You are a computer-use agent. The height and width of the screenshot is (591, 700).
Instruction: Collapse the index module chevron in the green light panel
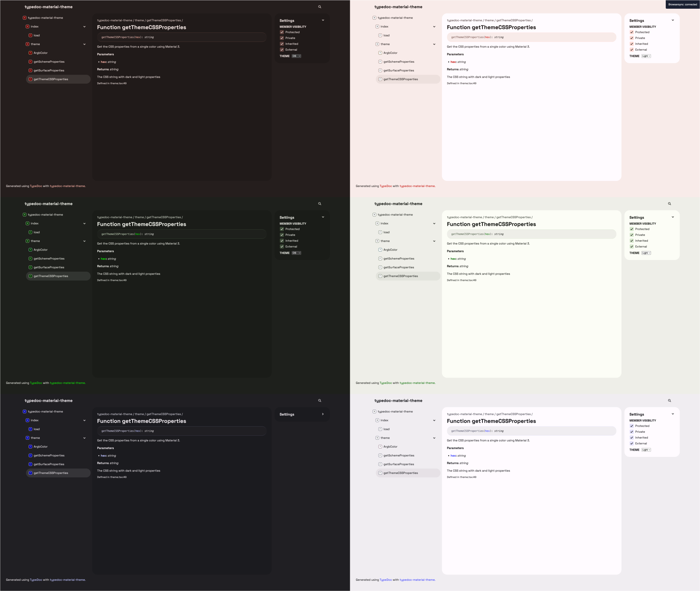pos(434,223)
